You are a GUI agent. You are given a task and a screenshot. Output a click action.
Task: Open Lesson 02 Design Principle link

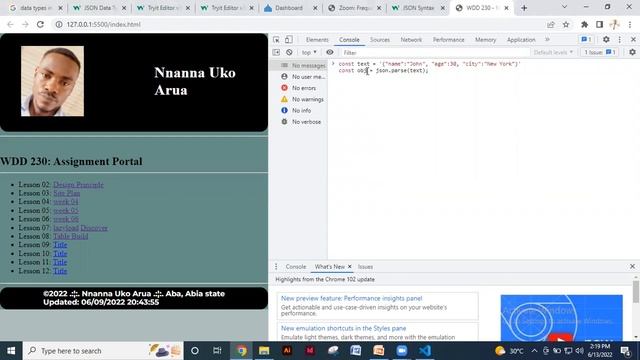click(x=78, y=184)
